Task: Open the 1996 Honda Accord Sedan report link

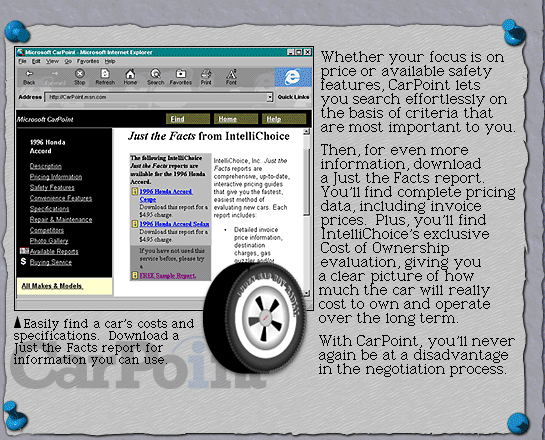Action: coord(174,224)
